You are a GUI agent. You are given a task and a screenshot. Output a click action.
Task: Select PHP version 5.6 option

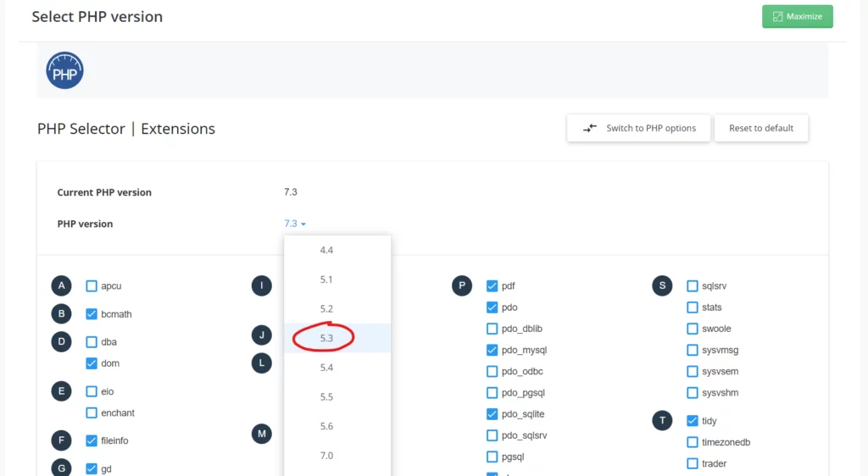tap(337, 426)
